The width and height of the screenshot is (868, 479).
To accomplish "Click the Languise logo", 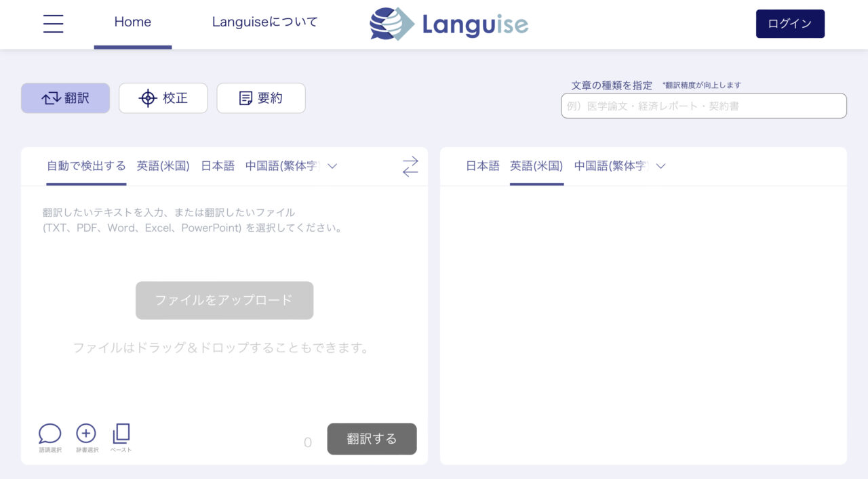I will pyautogui.click(x=448, y=24).
